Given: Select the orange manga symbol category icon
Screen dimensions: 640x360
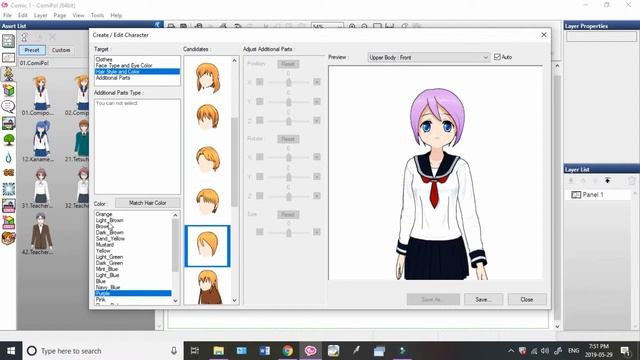Looking at the screenshot, I should tap(8, 173).
